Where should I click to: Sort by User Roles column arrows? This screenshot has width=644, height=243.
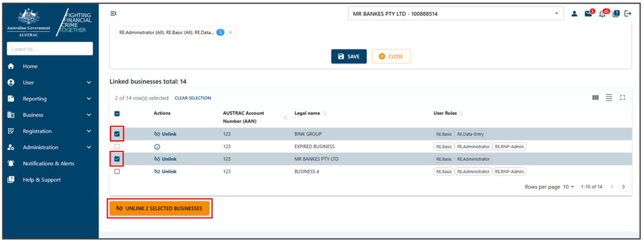point(461,113)
